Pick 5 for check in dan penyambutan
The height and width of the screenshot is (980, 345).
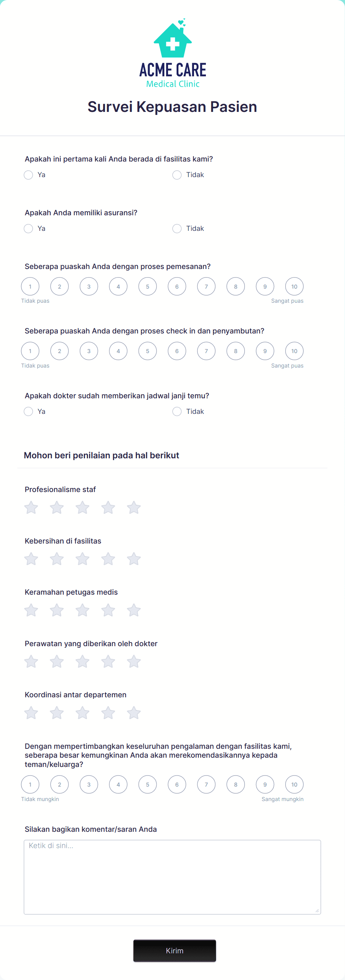pos(148,351)
